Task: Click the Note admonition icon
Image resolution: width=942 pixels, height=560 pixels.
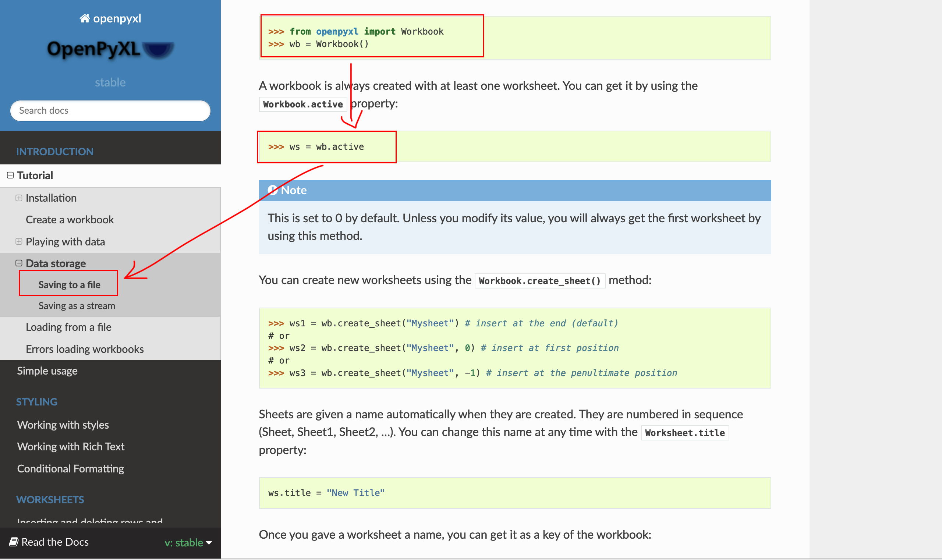Action: [273, 190]
